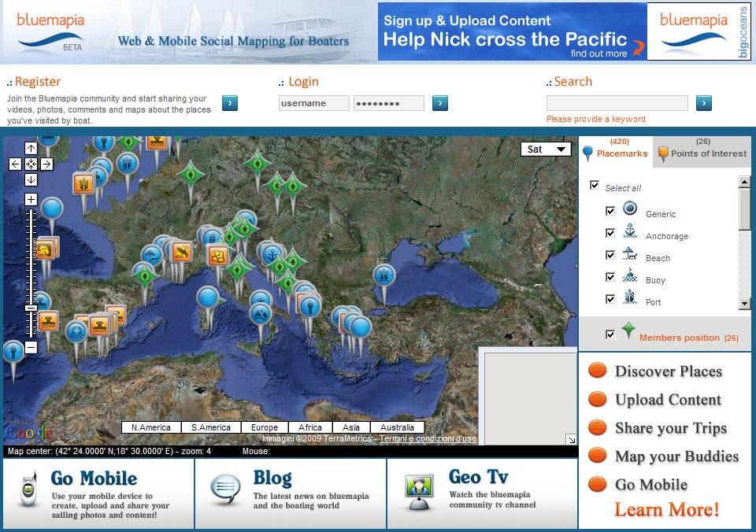Submit search with the arrow button
756x532 pixels.
coord(704,102)
